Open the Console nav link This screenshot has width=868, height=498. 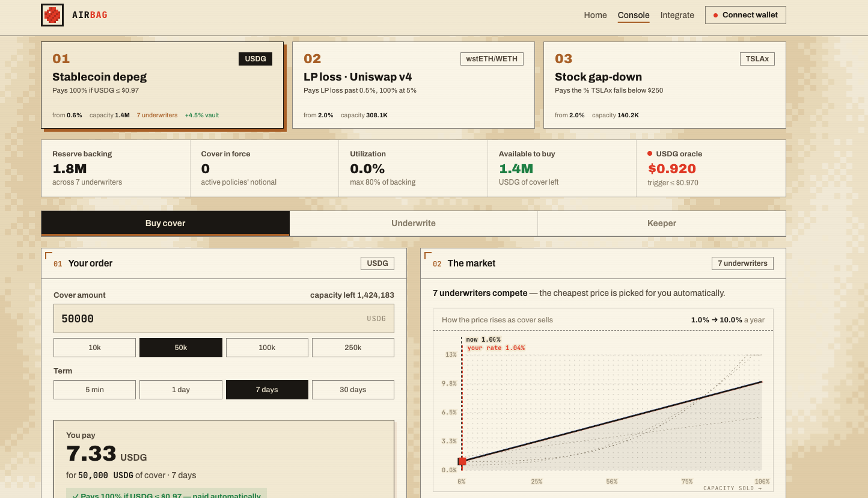634,15
